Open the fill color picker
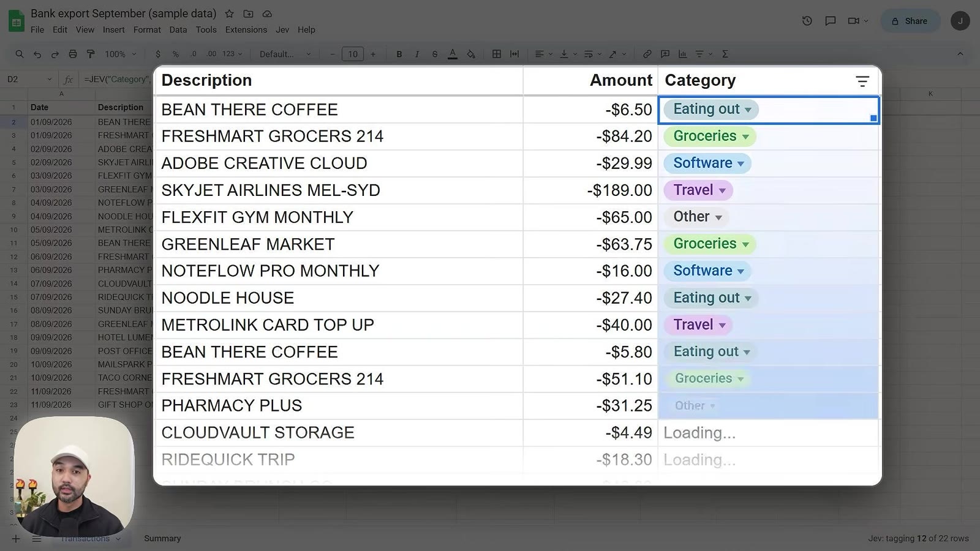 pyautogui.click(x=471, y=54)
